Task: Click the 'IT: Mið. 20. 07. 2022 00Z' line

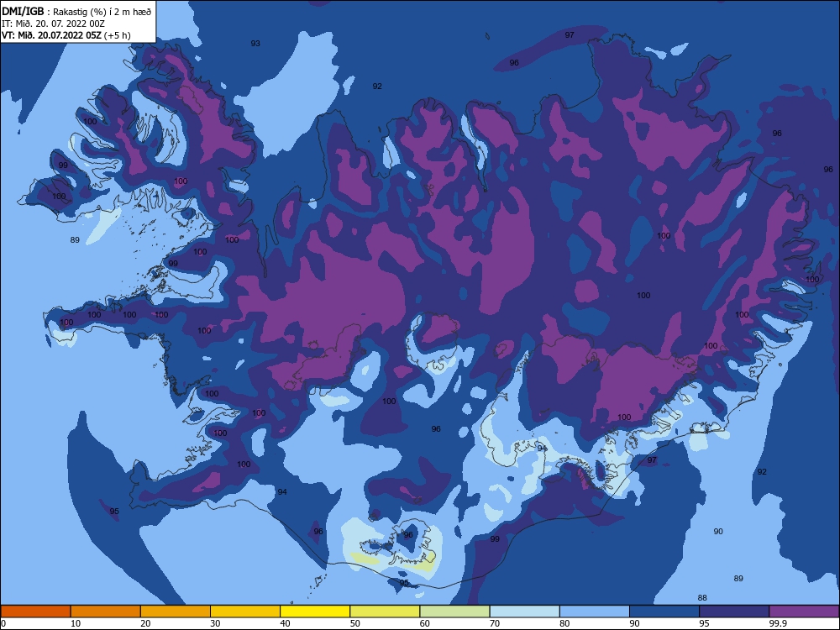Action: click(x=53, y=24)
